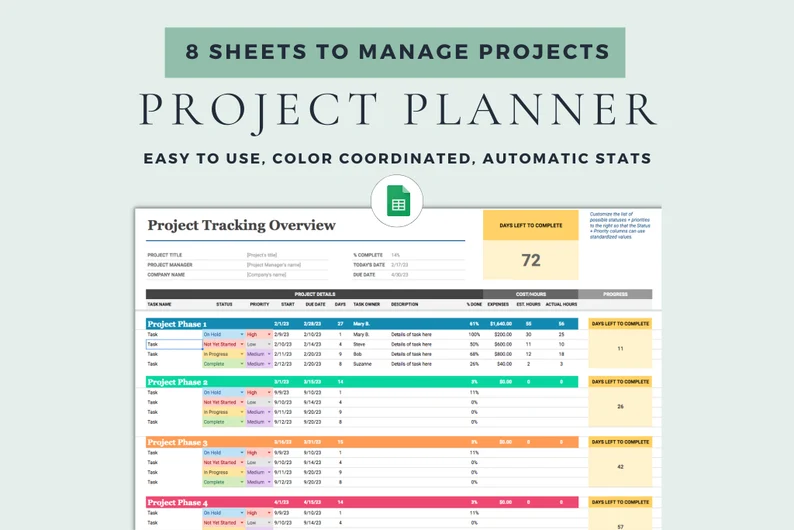Open the Low priority dropdown in Project Phase 2
Image resolution: width=794 pixels, height=530 pixels.
[x=269, y=402]
